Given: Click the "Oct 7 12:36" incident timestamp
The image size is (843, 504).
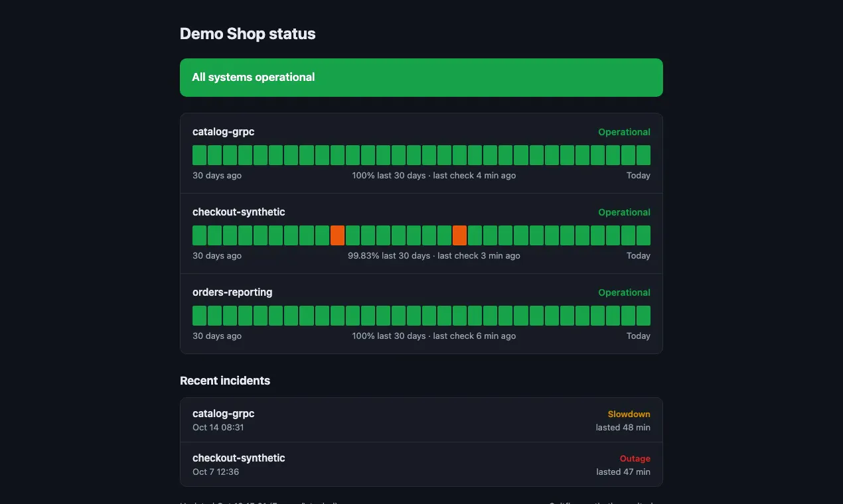Looking at the screenshot, I should pyautogui.click(x=216, y=472).
